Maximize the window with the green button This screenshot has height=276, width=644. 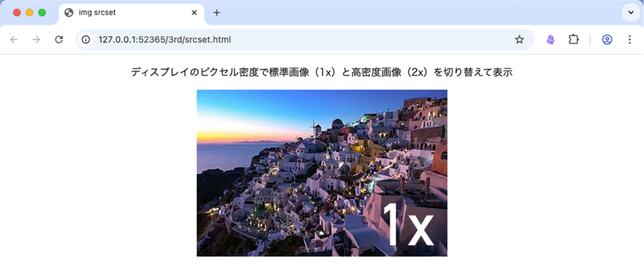pyautogui.click(x=42, y=13)
